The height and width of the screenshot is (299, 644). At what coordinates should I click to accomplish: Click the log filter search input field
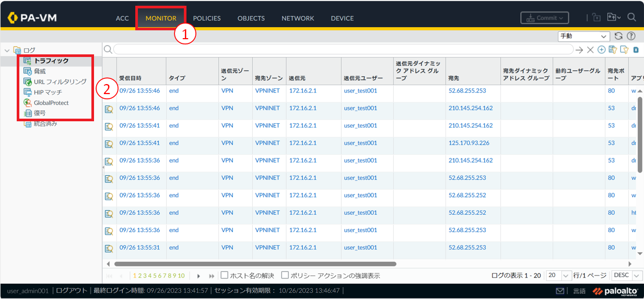pos(343,50)
